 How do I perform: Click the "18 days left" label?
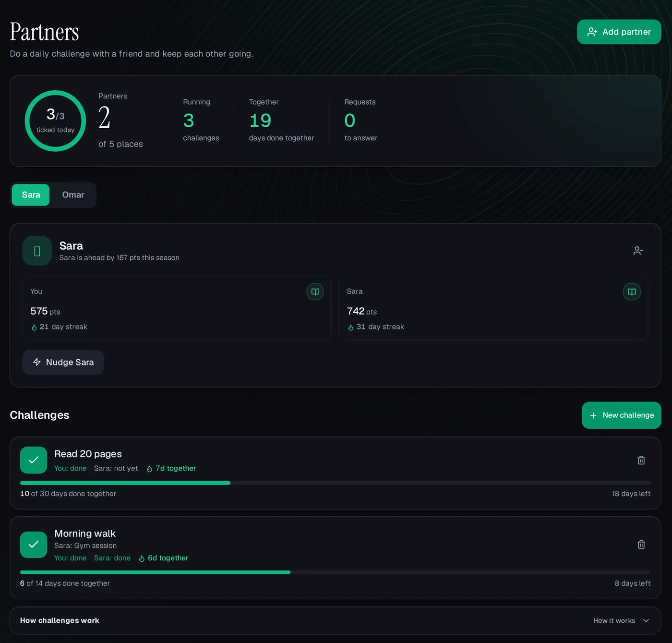(x=631, y=494)
